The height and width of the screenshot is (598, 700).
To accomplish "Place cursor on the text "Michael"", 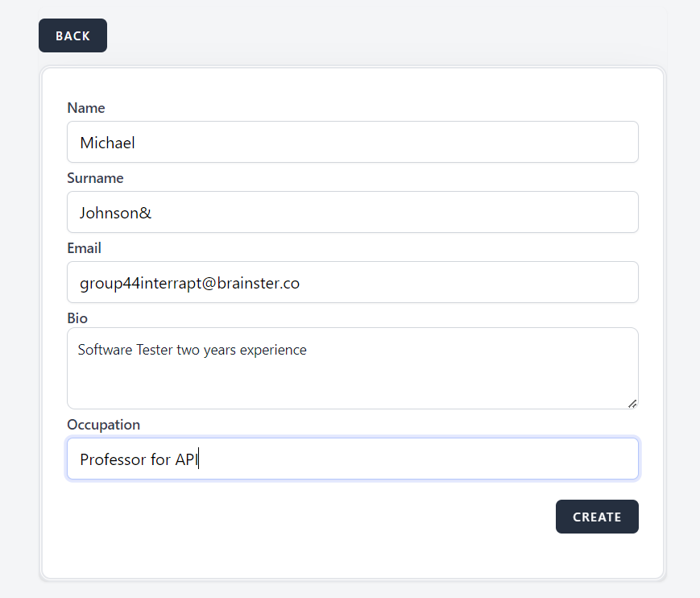I will 107,143.
